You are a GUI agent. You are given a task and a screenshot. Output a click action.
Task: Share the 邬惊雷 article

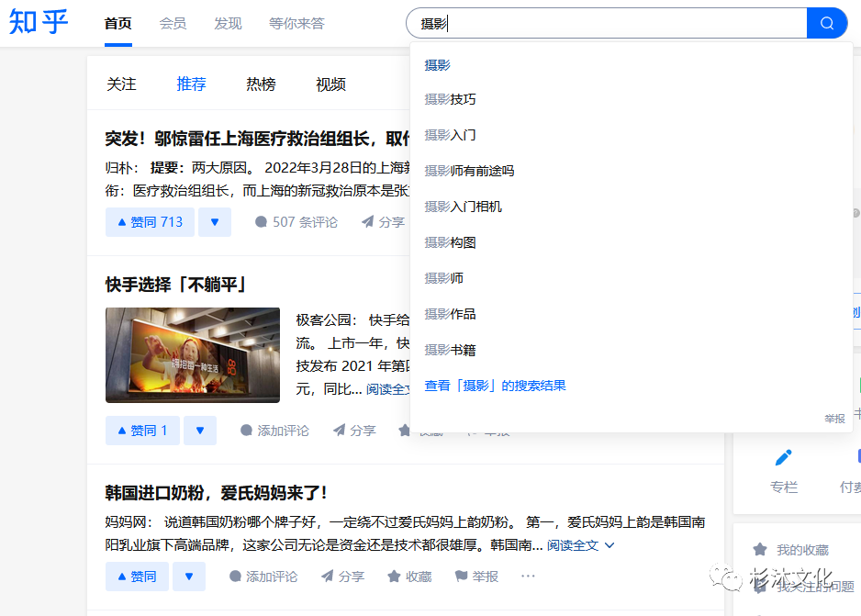pos(384,222)
